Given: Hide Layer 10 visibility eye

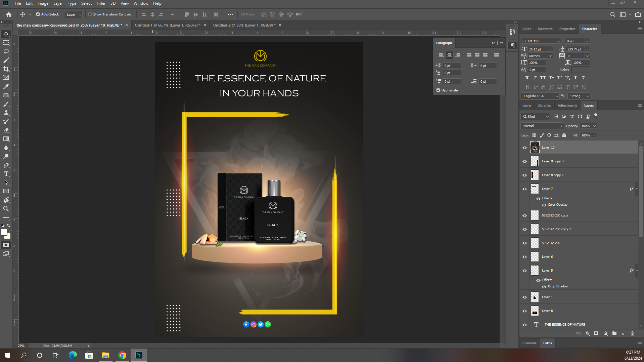Looking at the screenshot, I should [524, 148].
